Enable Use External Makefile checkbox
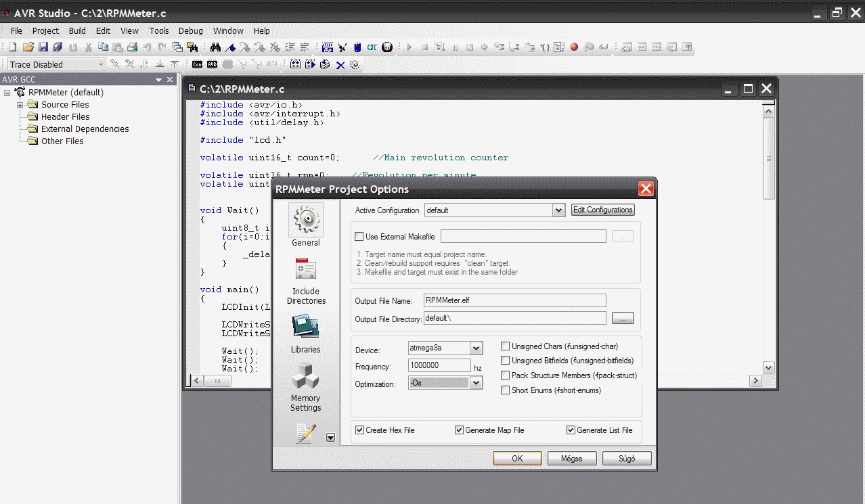 click(359, 237)
